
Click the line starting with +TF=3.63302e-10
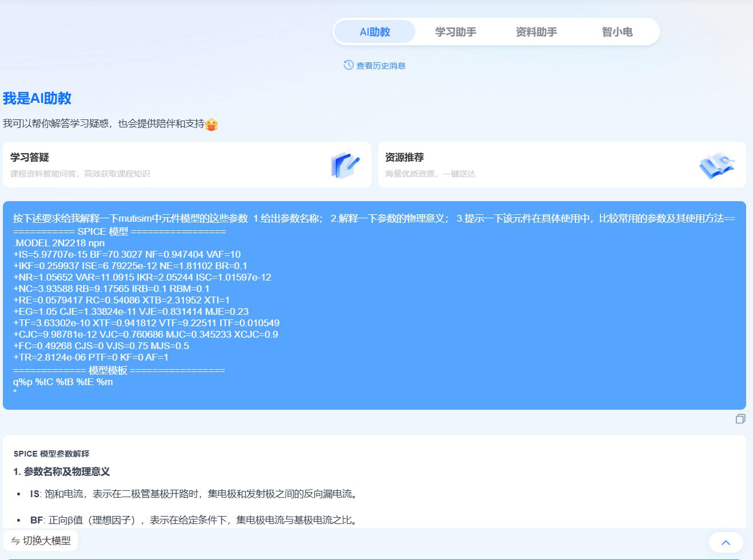point(146,323)
